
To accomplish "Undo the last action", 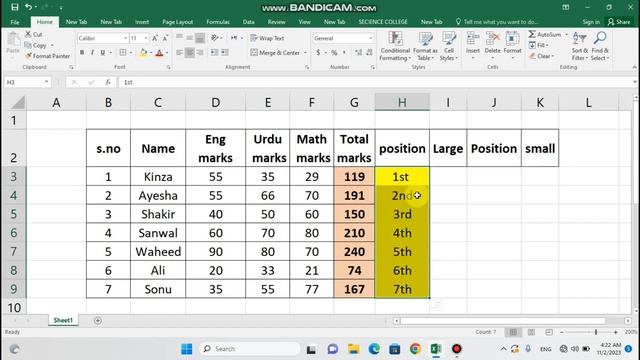I will 29,7.
